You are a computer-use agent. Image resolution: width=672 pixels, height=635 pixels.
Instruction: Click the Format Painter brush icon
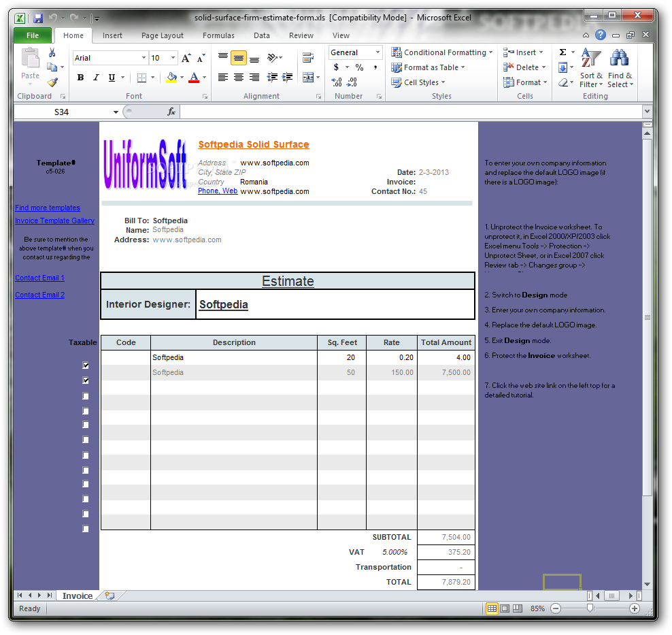52,82
